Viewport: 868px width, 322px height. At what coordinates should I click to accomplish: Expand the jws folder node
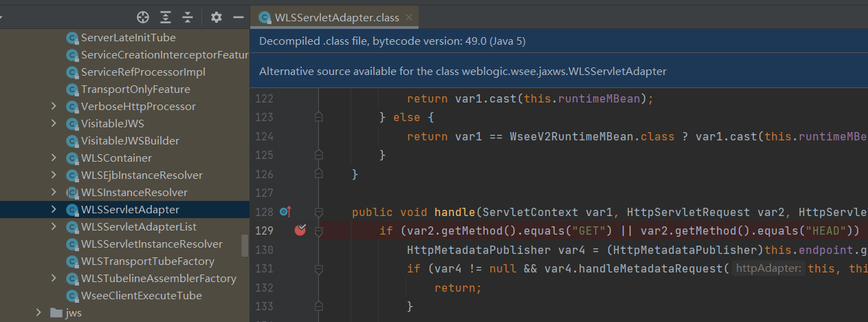(39, 312)
